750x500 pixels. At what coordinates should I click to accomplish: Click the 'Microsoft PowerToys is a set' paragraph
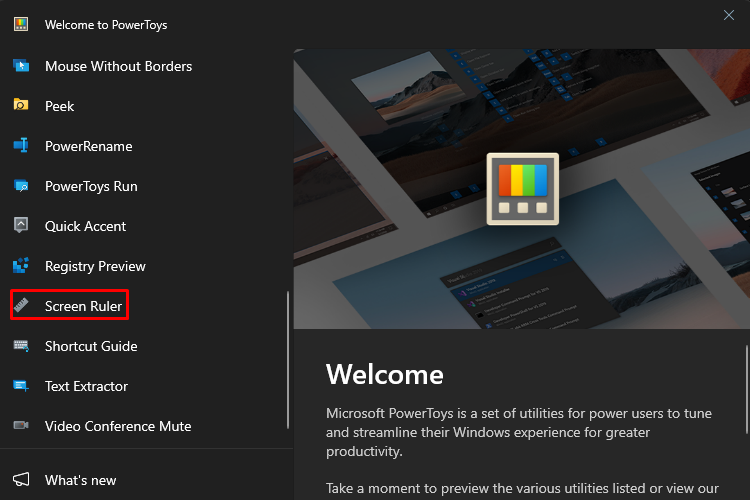coord(519,432)
